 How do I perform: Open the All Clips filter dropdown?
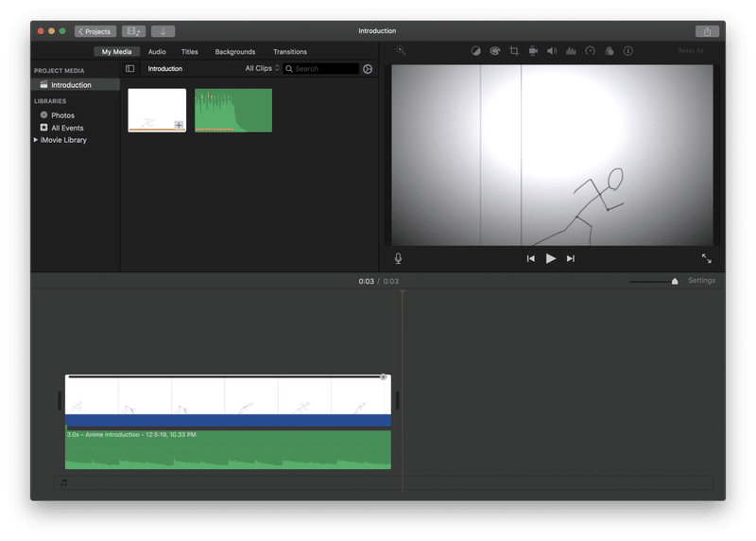[x=263, y=68]
